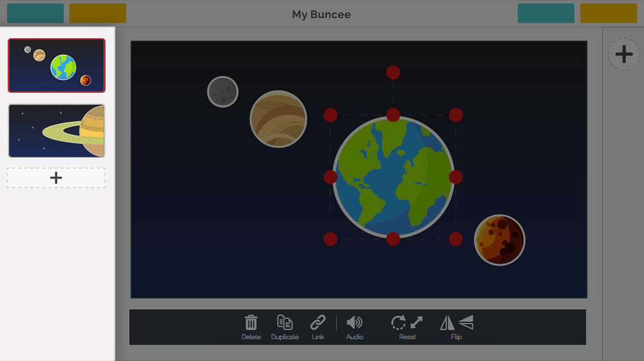Reset size with the diagonal arrows icon
Viewport: 644px width, 361px height.
417,322
